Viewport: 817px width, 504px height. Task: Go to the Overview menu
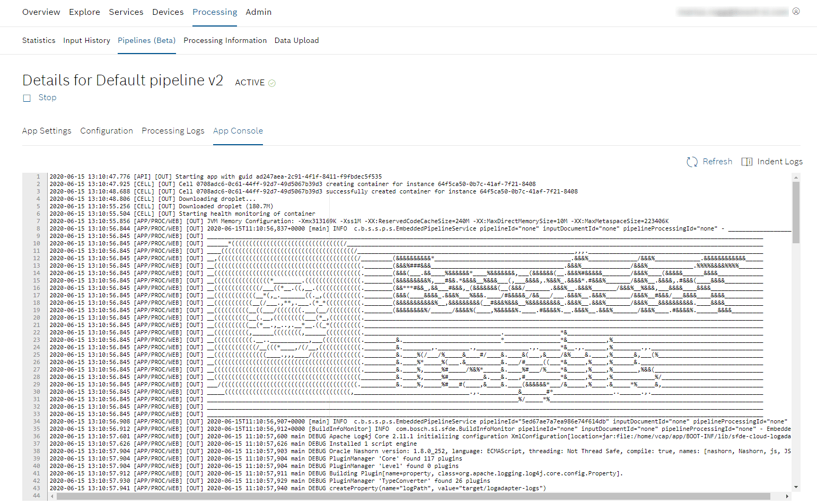point(41,12)
